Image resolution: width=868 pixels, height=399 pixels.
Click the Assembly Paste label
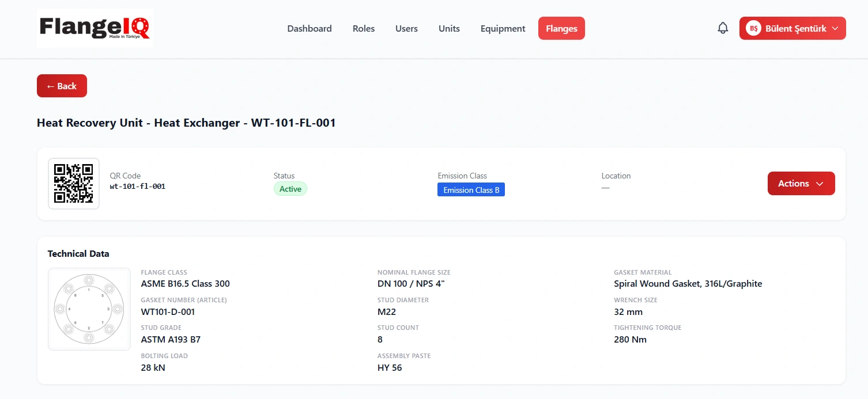point(404,356)
